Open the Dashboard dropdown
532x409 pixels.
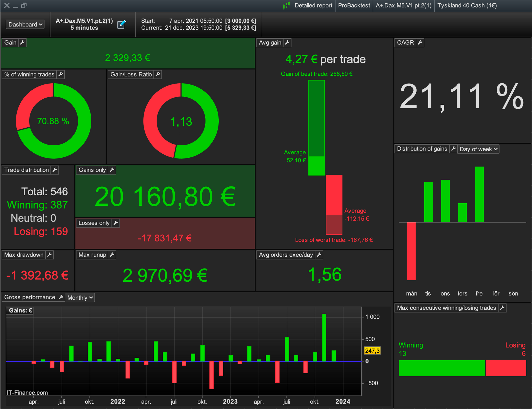(25, 24)
